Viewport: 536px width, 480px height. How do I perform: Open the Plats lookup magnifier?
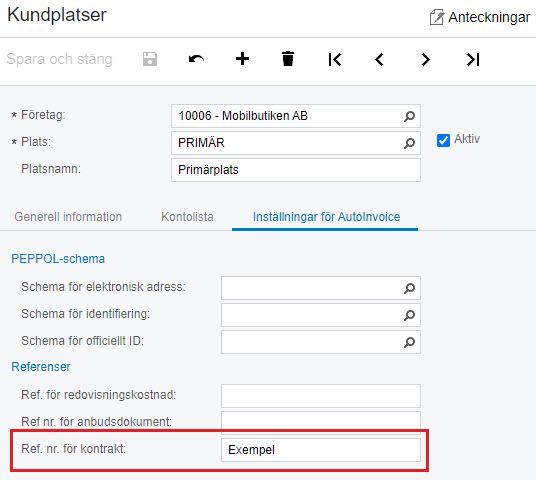[409, 143]
